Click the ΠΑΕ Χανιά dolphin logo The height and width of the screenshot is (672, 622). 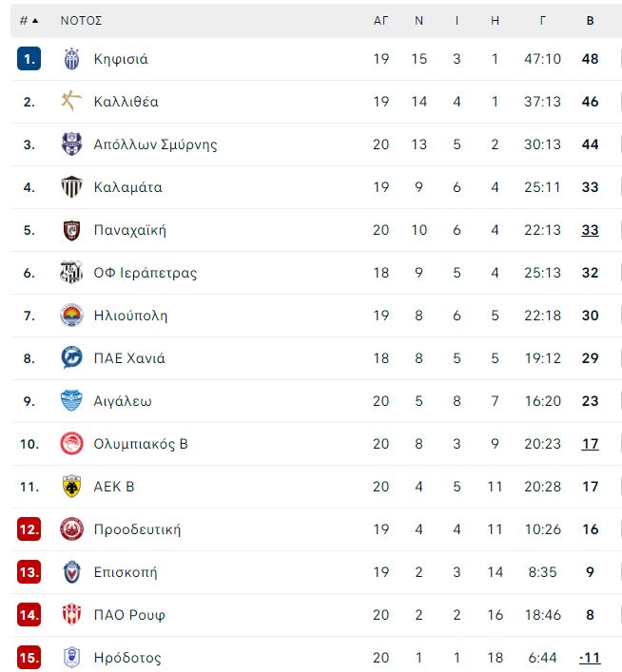coord(71,357)
